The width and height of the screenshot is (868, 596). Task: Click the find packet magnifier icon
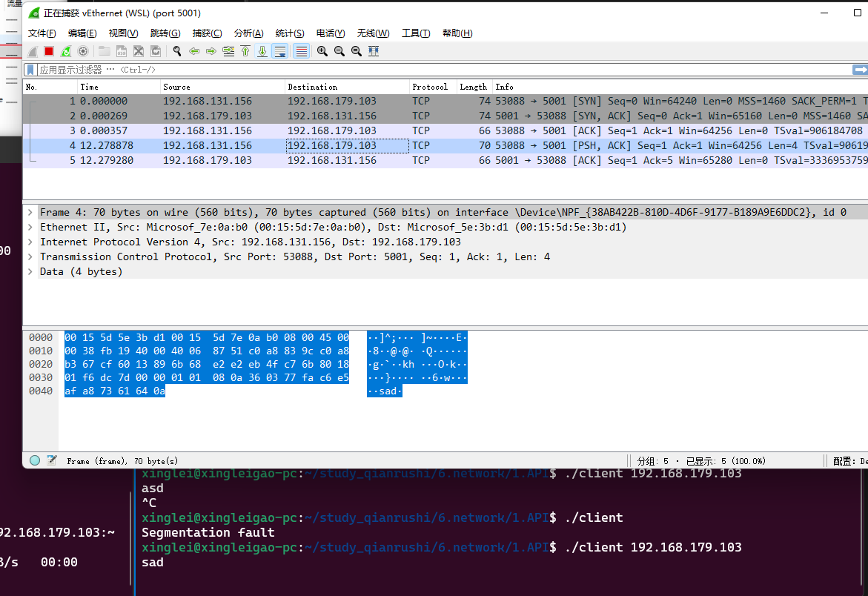coord(177,51)
